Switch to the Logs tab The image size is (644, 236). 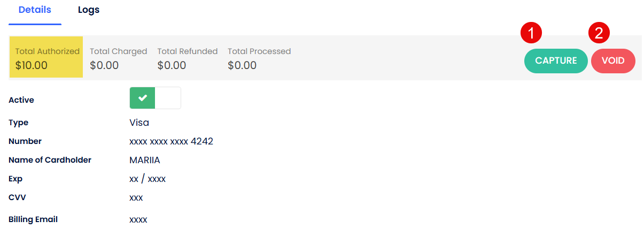pyautogui.click(x=89, y=10)
